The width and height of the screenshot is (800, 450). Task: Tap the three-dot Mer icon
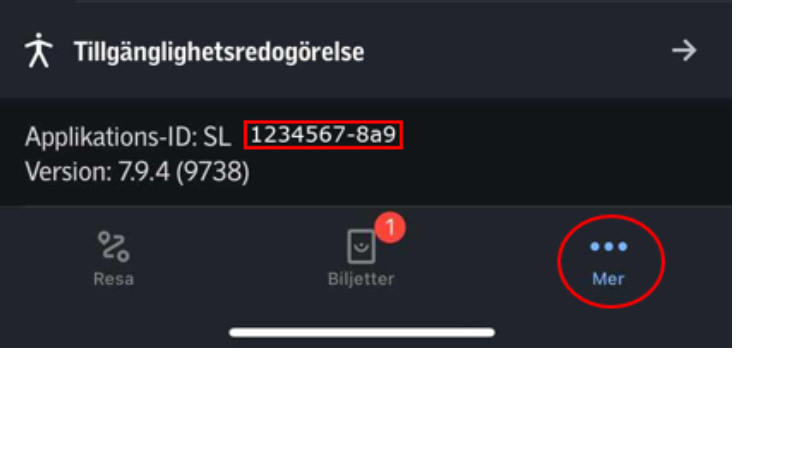(x=608, y=247)
